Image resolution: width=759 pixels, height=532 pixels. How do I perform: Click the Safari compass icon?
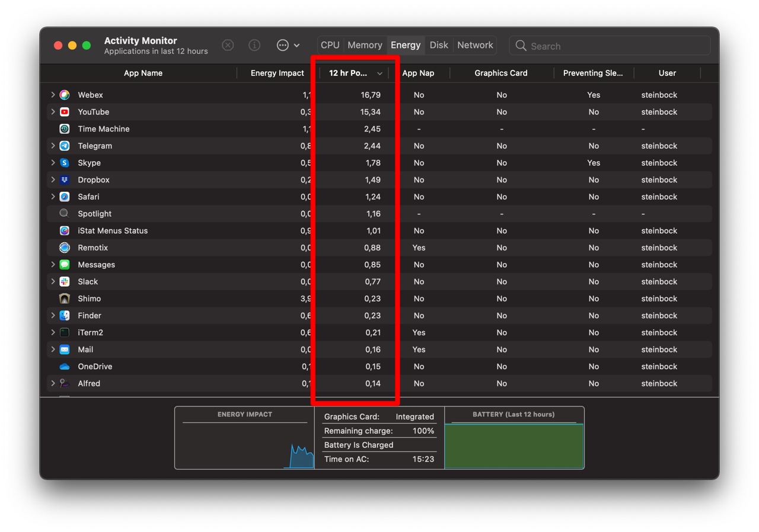[x=65, y=197]
